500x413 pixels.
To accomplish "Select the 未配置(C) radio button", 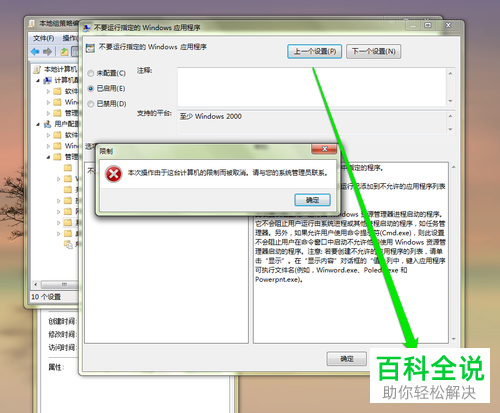I will click(x=90, y=73).
